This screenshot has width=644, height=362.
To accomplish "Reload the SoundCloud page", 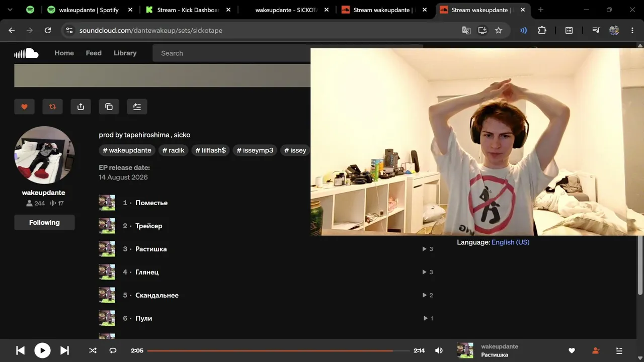I will 48,30.
